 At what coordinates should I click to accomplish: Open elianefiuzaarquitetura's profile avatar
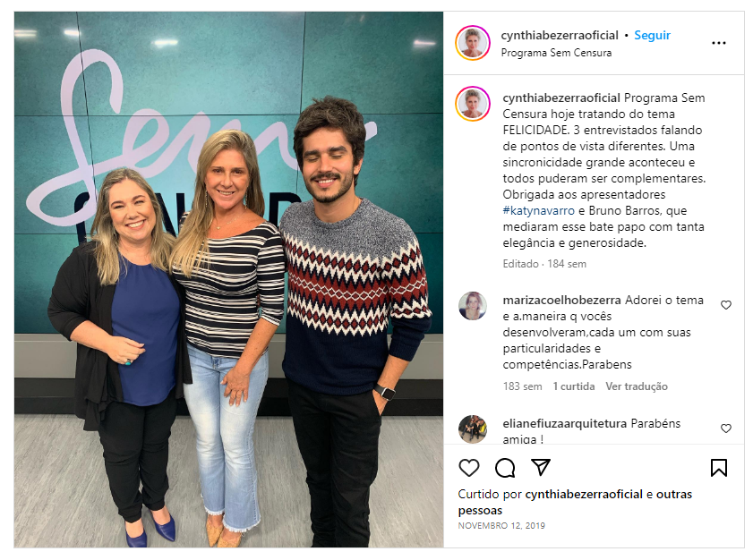coord(473,428)
